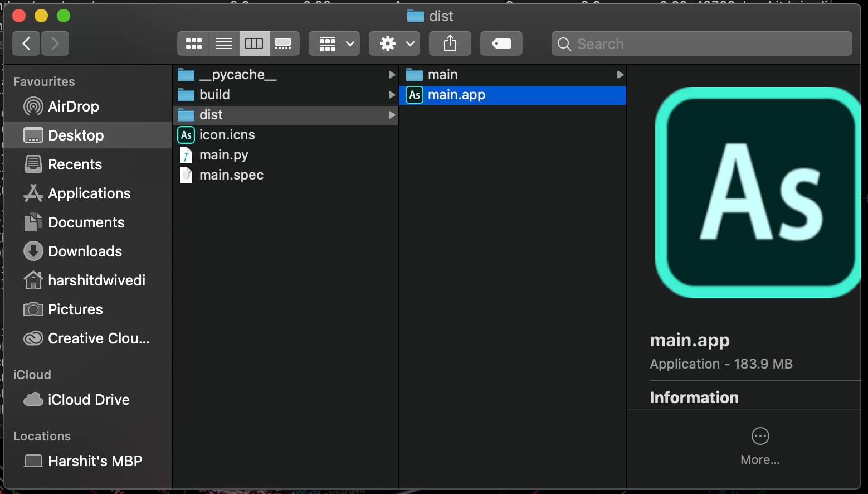Click the __pycache__ disclosure arrow
The image size is (868, 494).
[392, 75]
